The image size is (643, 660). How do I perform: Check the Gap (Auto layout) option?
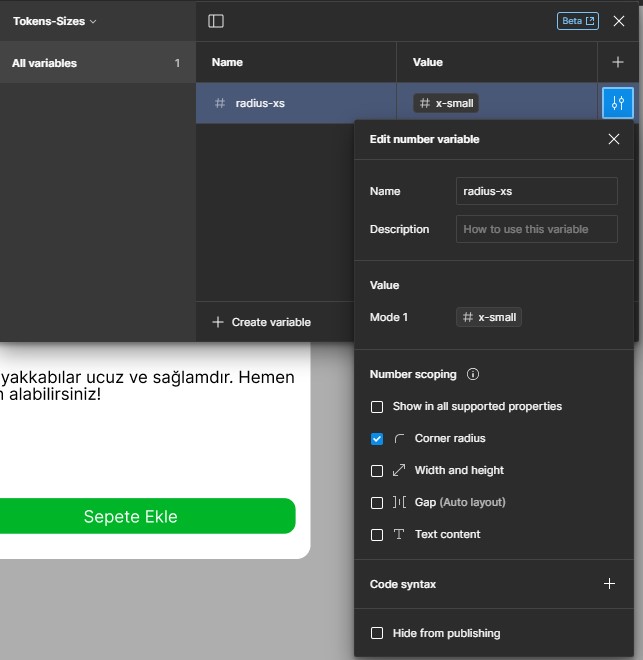[377, 503]
